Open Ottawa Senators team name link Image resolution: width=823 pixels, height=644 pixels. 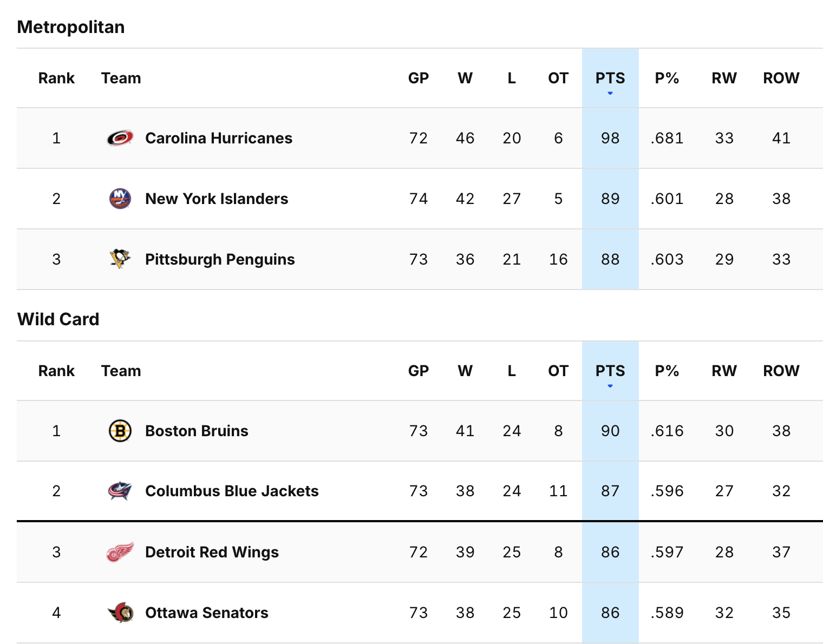[x=207, y=613]
